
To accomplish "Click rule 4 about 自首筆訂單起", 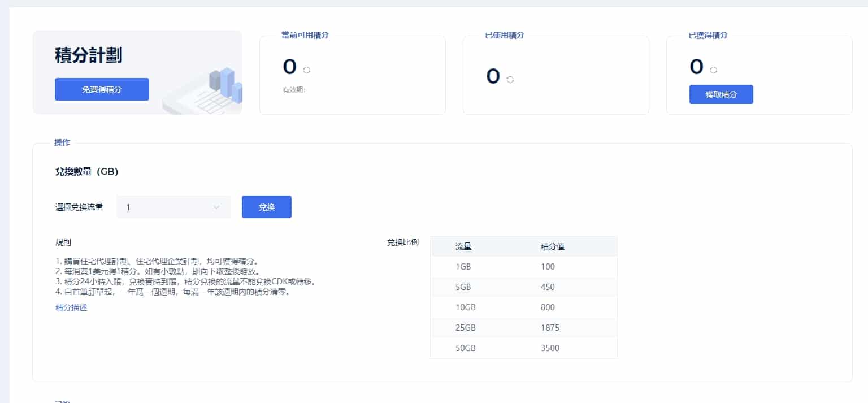I will (x=173, y=292).
